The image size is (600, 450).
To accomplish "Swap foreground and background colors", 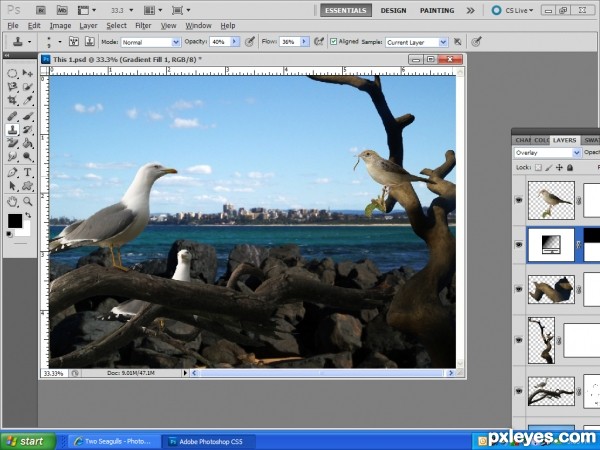I will [x=28, y=215].
